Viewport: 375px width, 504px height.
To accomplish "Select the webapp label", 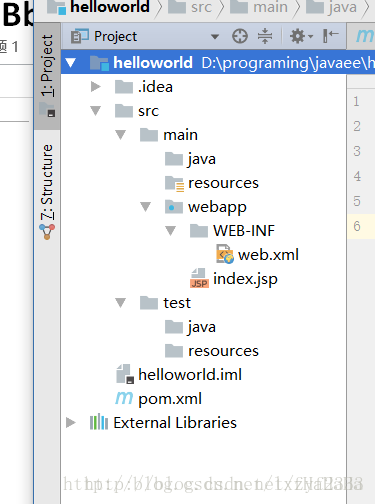I will tap(217, 208).
